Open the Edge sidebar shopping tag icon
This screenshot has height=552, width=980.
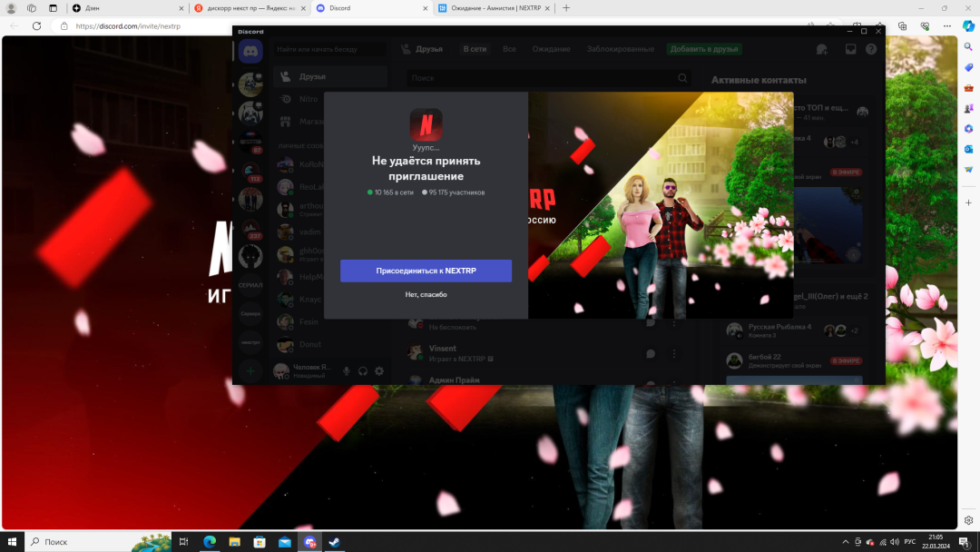969,67
